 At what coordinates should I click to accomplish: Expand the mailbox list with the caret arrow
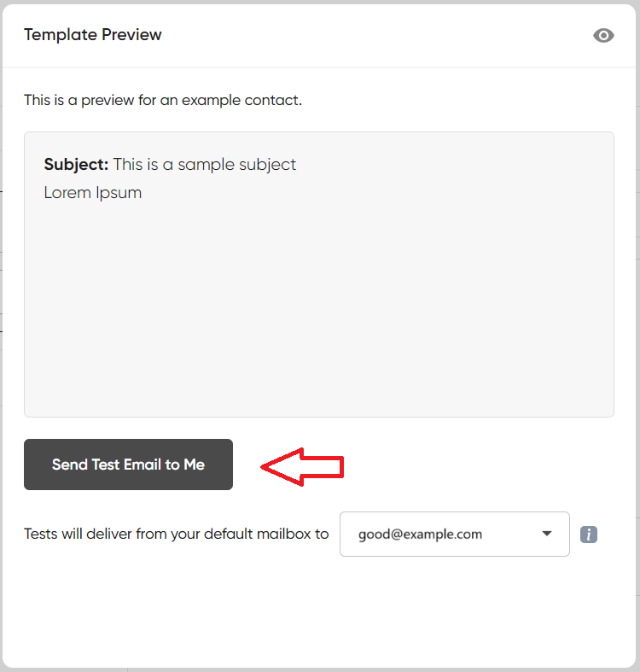coord(547,534)
